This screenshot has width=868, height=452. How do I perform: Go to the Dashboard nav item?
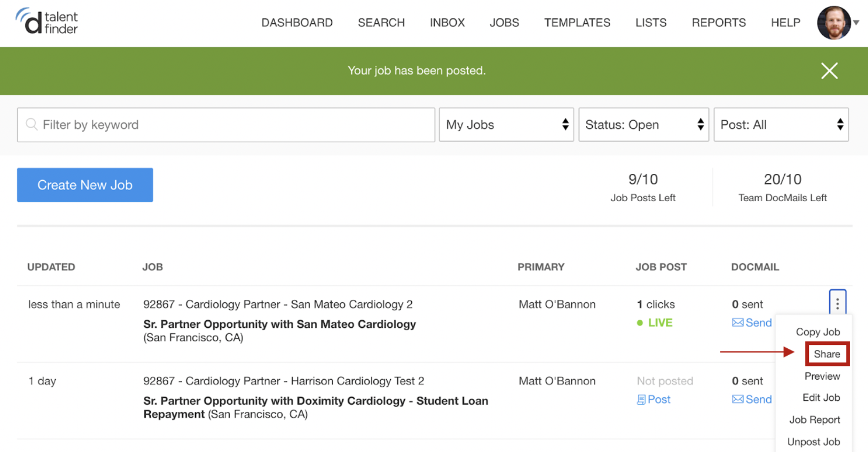[297, 23]
